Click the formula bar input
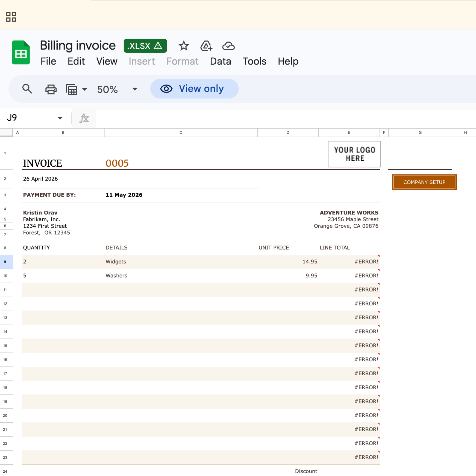Viewport: 476px width, 476px height. click(x=285, y=118)
